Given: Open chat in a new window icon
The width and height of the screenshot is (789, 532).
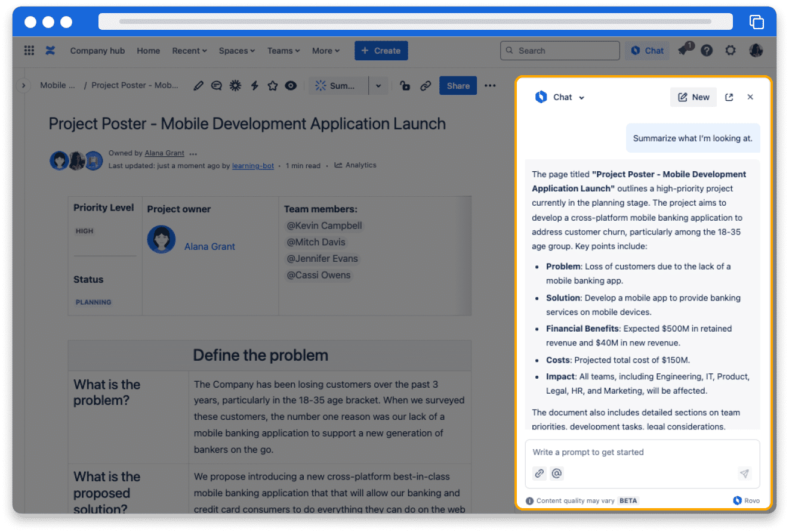Looking at the screenshot, I should coord(729,97).
